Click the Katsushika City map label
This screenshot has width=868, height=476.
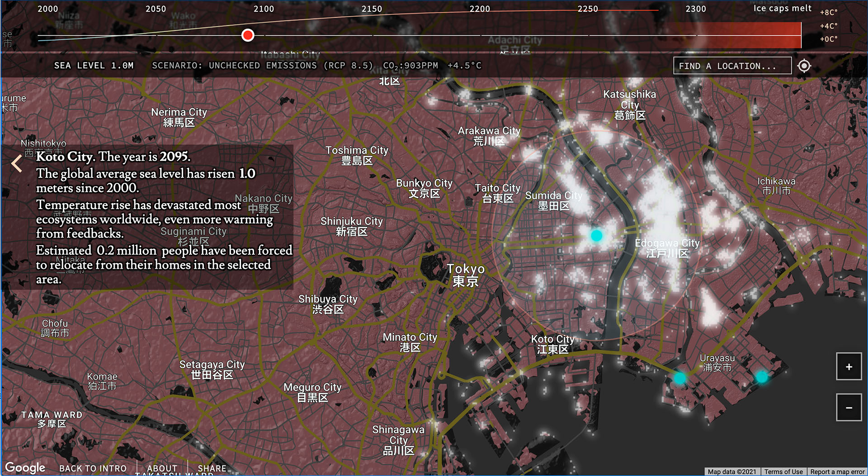(x=630, y=105)
